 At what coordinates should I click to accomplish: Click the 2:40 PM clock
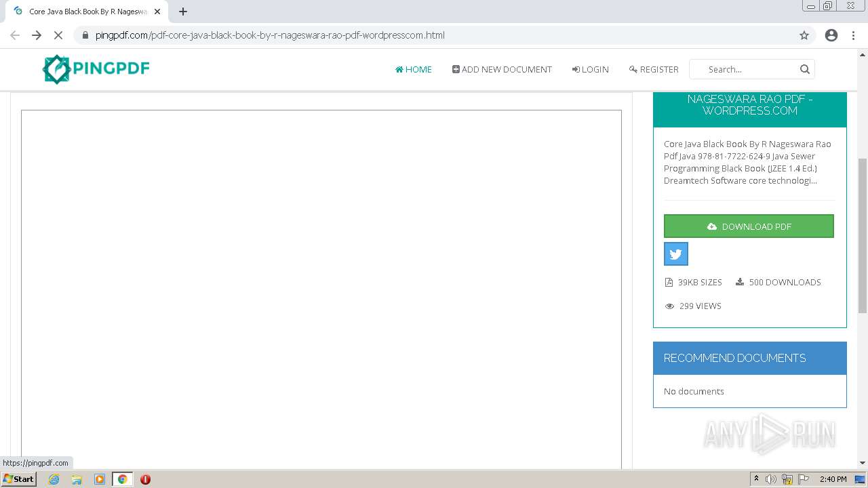pyautogui.click(x=833, y=479)
